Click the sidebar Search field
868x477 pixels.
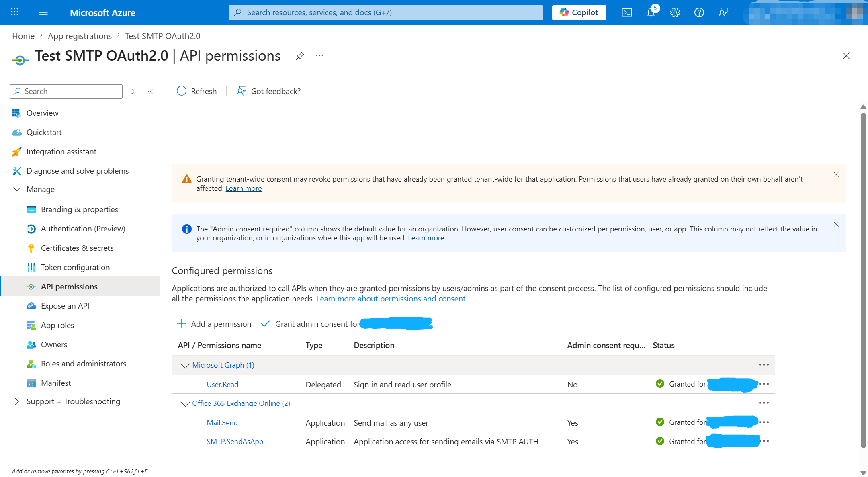(x=66, y=91)
